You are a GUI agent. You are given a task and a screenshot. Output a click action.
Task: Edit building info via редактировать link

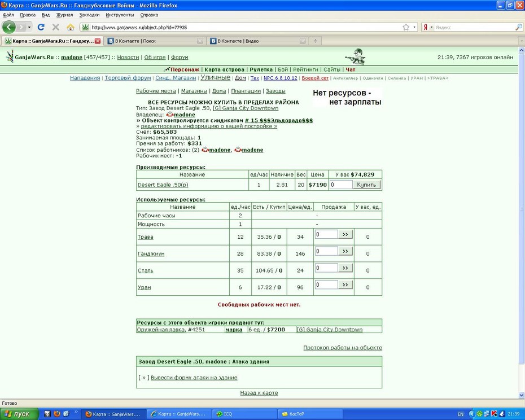(209, 126)
